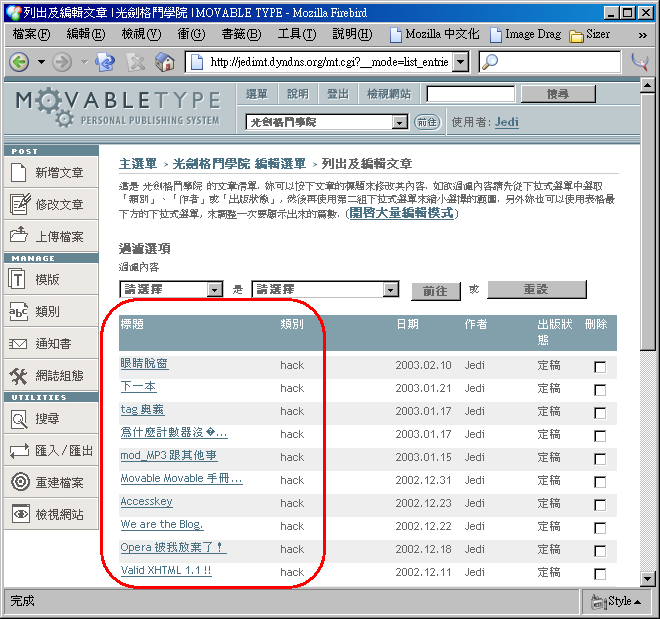
Task: Check the delete box for 為什麼計數器沒
Action: click(x=600, y=436)
